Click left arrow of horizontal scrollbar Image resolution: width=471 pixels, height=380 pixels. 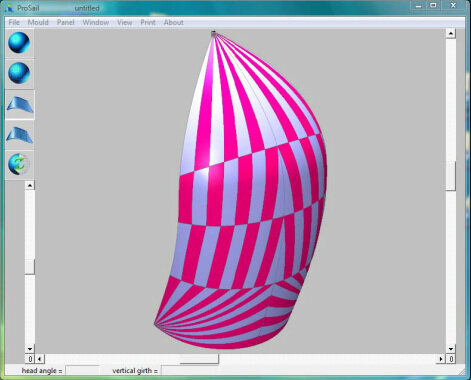40,359
